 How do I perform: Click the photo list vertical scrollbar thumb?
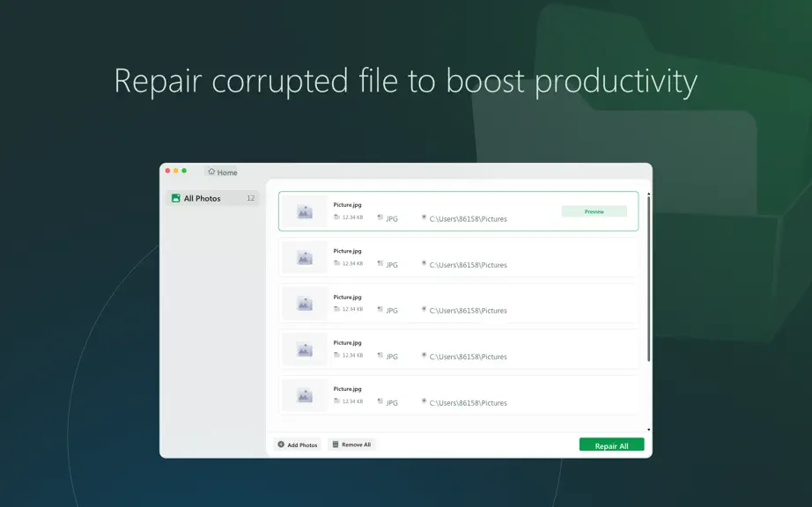(x=648, y=279)
